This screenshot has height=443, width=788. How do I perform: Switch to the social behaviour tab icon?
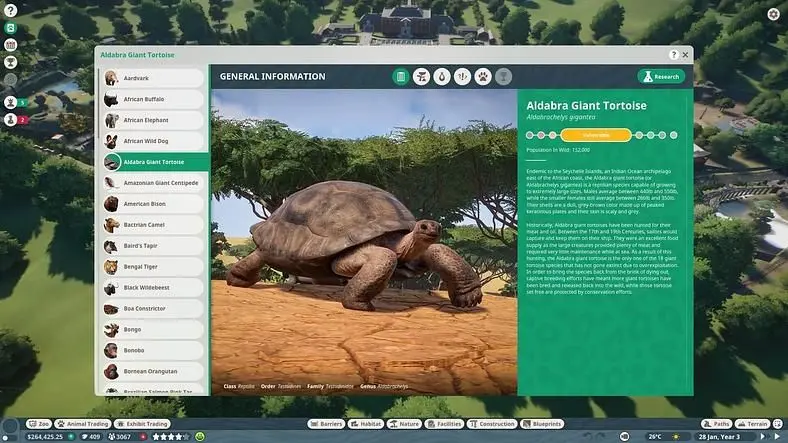462,77
